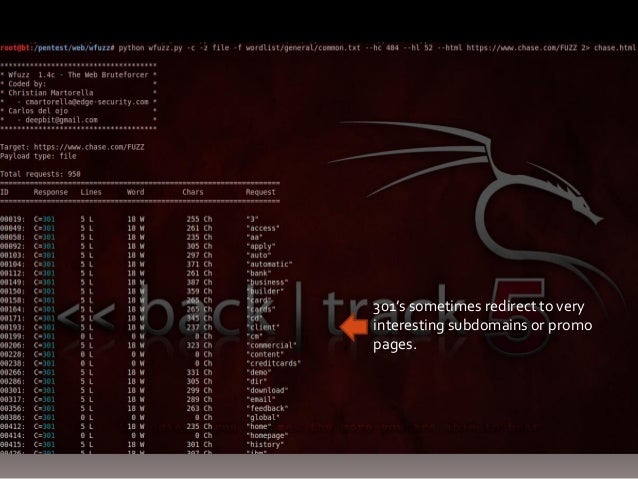638x479 pixels.
Task: Click the "00206:" ID in the results
Action: [x=13, y=345]
